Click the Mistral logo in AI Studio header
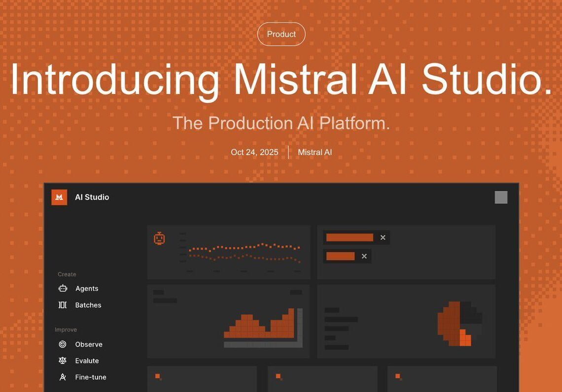The width and height of the screenshot is (562, 392). pos(59,197)
